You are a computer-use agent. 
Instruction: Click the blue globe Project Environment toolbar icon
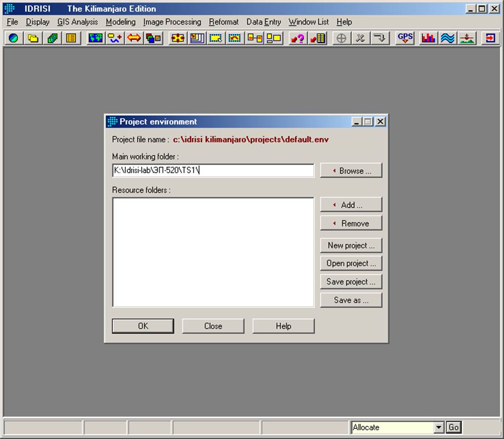(x=14, y=38)
